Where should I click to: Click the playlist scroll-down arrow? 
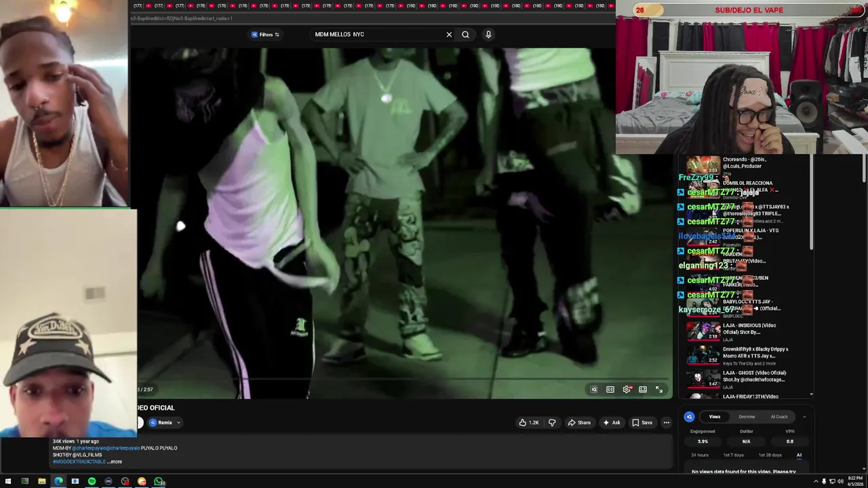point(811,394)
